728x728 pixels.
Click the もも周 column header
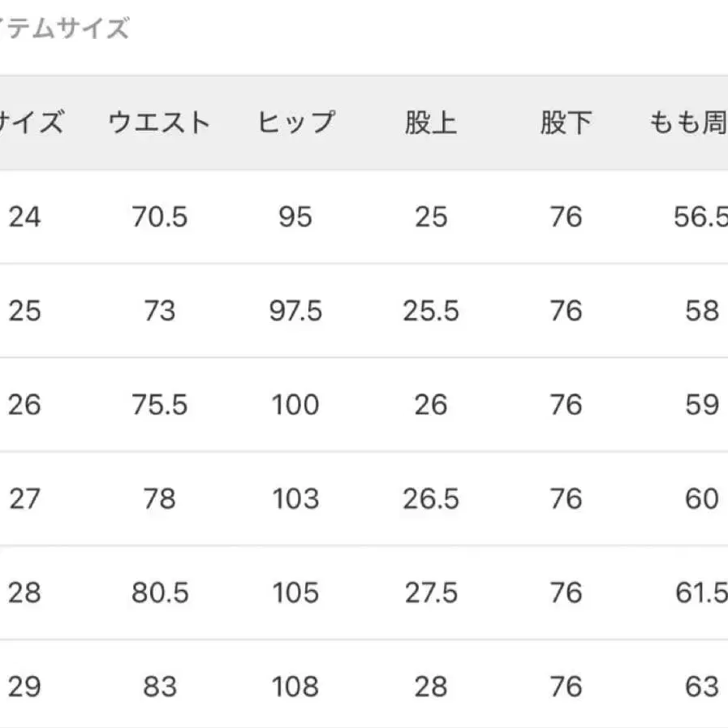pyautogui.click(x=690, y=123)
